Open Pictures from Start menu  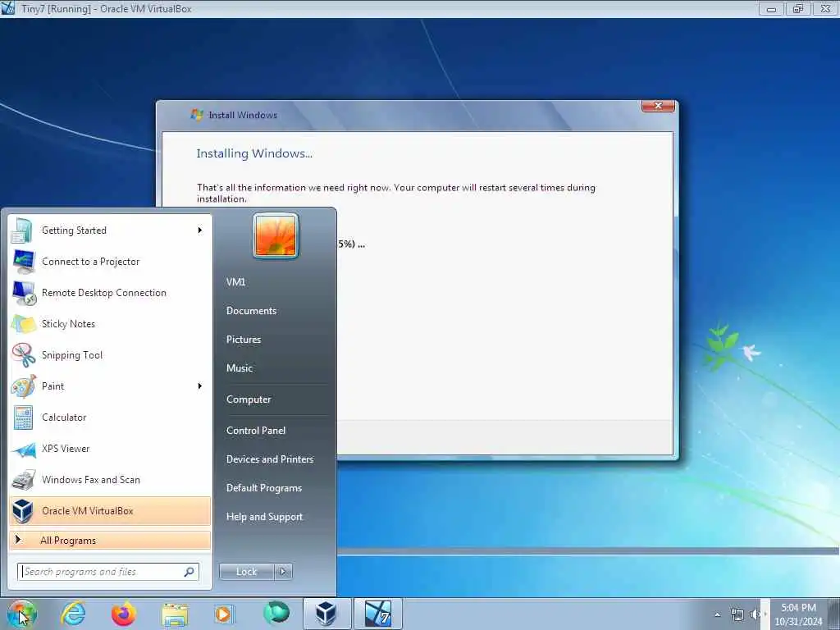(x=244, y=340)
